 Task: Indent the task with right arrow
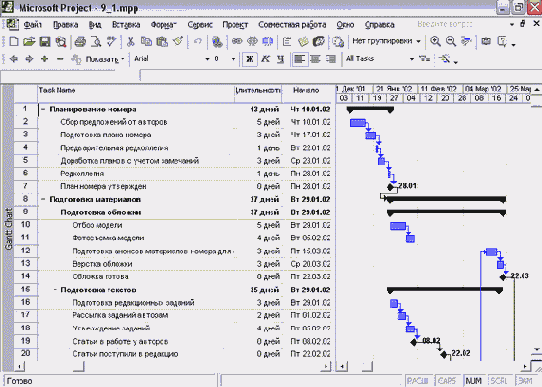tap(29, 59)
